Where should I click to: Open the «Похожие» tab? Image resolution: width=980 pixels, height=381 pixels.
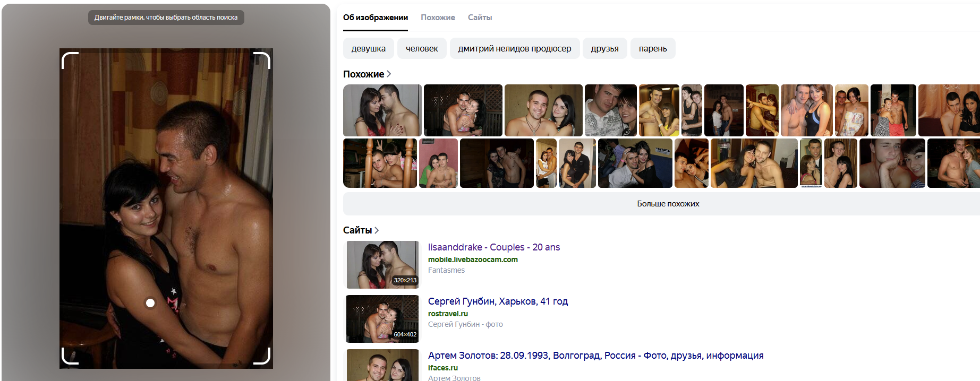tap(438, 18)
